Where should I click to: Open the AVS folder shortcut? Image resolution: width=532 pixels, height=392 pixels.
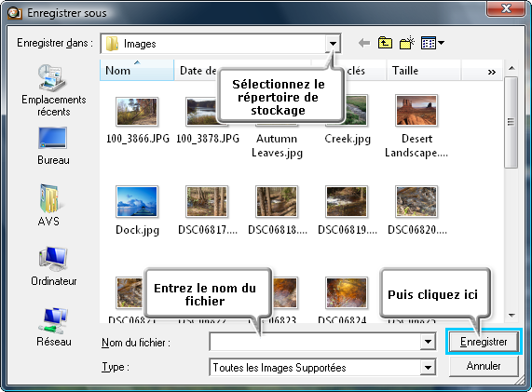pos(49,206)
